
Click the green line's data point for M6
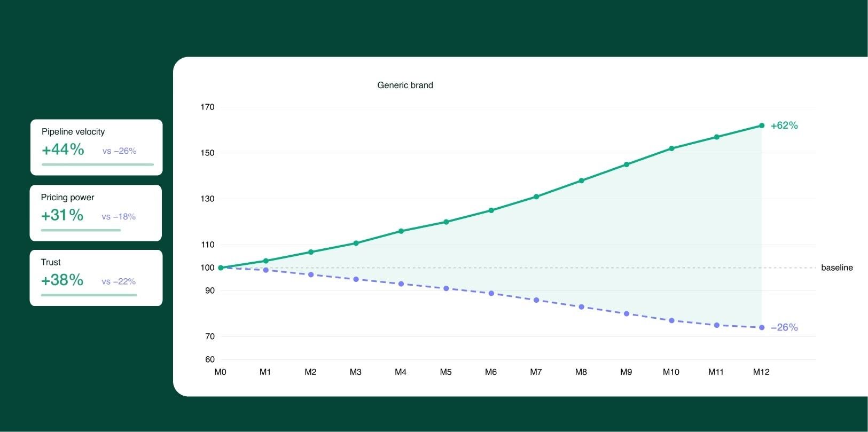coord(491,210)
